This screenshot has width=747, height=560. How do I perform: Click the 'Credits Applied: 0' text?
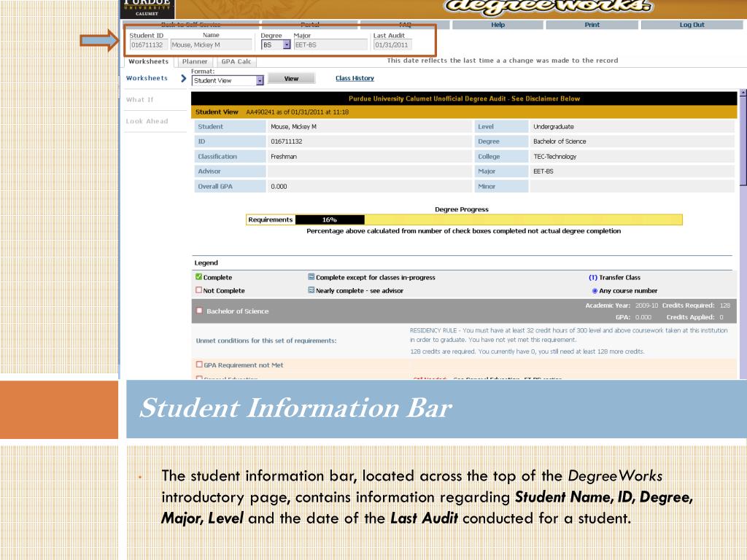tap(694, 317)
